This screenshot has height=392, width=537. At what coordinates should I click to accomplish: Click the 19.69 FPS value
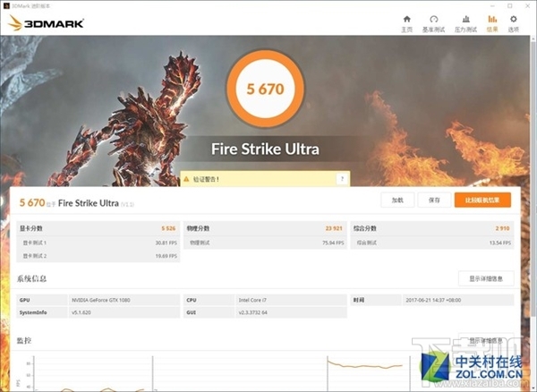click(x=166, y=256)
